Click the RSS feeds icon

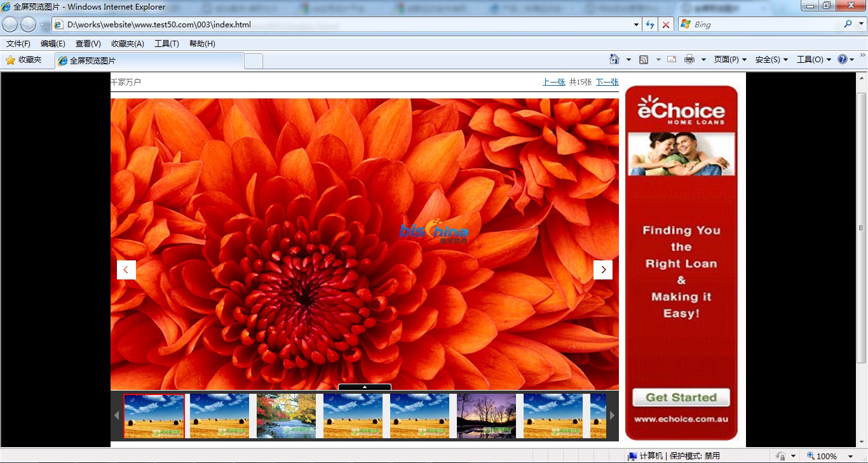644,60
